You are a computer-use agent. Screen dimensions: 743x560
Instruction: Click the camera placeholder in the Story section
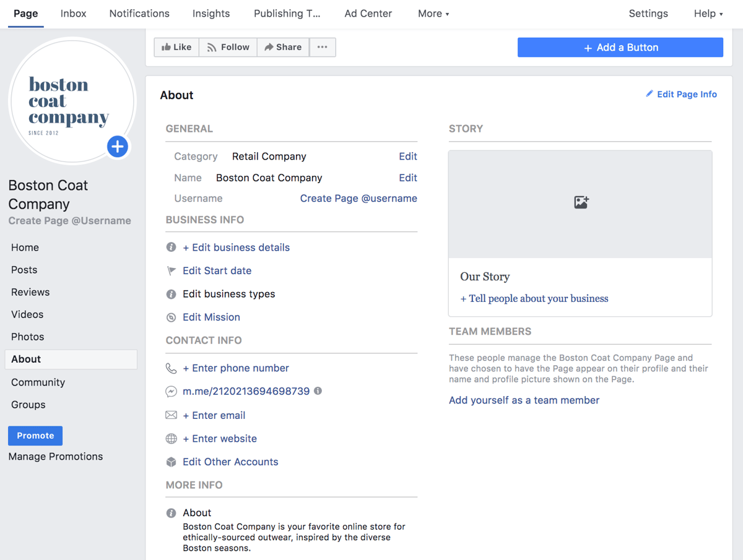click(x=580, y=202)
